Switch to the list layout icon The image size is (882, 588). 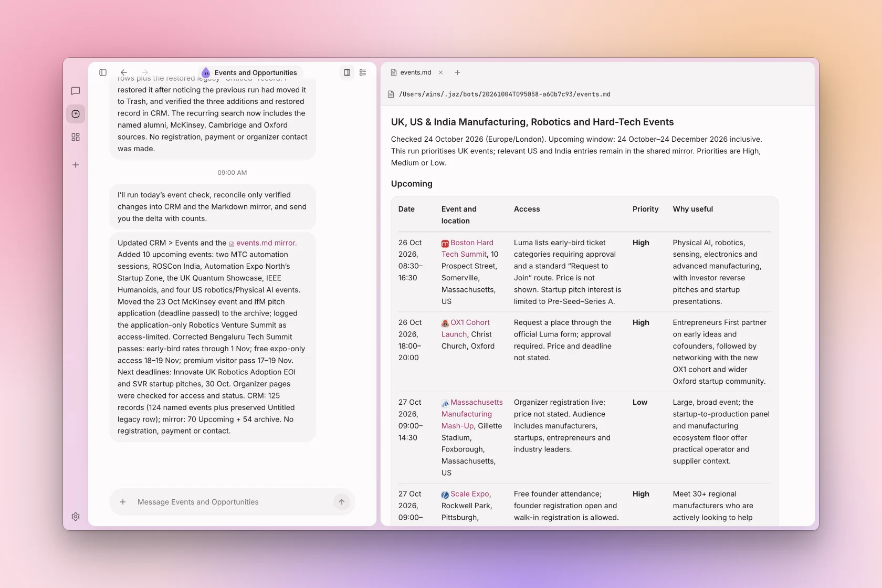click(363, 72)
